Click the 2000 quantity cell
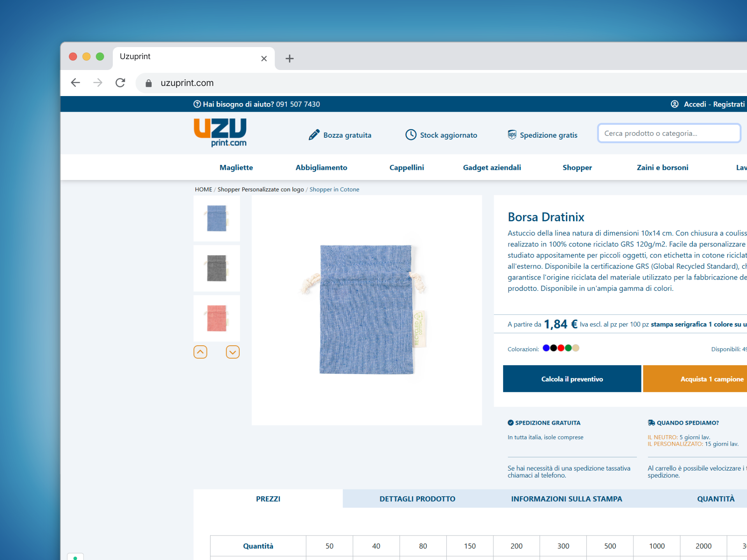The height and width of the screenshot is (560, 747). [x=703, y=546]
